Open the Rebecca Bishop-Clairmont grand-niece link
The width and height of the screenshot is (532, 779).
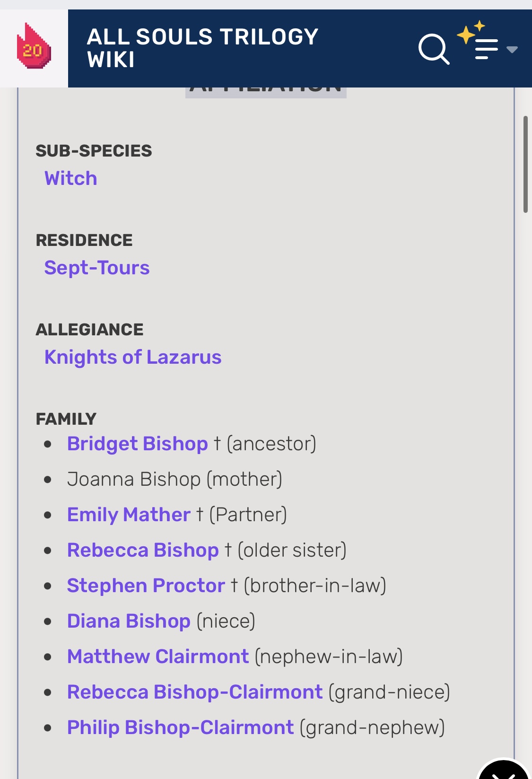(195, 692)
